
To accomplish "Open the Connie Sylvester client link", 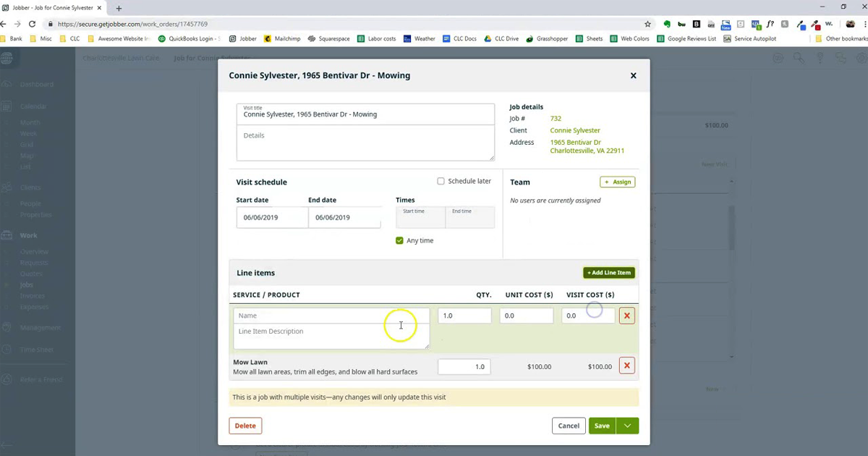I will coord(575,130).
